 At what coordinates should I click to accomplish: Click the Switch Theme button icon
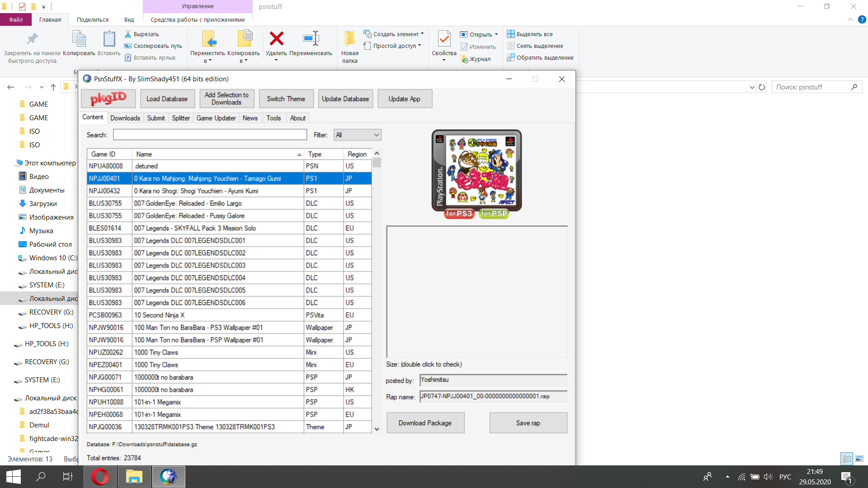tap(286, 99)
